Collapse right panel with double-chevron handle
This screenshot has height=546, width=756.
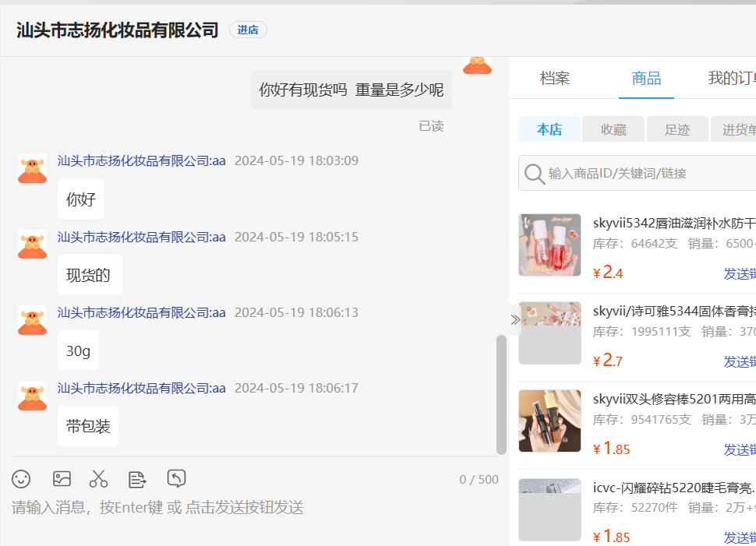click(515, 319)
